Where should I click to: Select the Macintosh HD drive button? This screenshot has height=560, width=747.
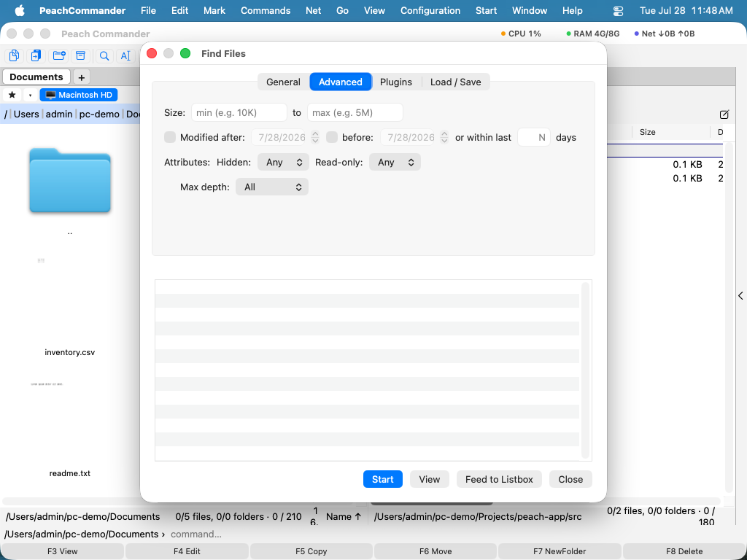click(79, 95)
